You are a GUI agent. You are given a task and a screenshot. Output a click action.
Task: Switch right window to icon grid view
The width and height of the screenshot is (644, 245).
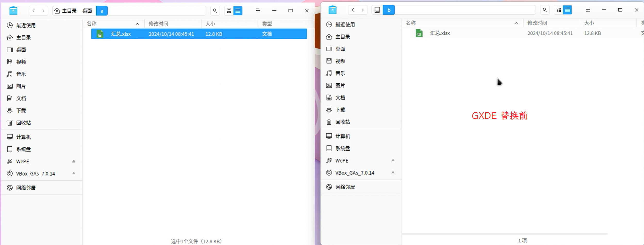pos(559,10)
